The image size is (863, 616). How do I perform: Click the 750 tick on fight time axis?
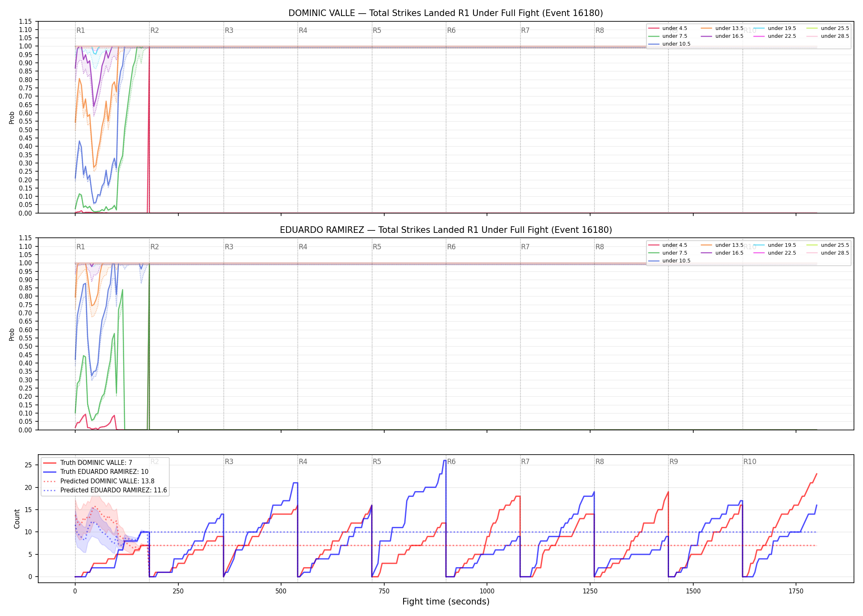point(384,591)
